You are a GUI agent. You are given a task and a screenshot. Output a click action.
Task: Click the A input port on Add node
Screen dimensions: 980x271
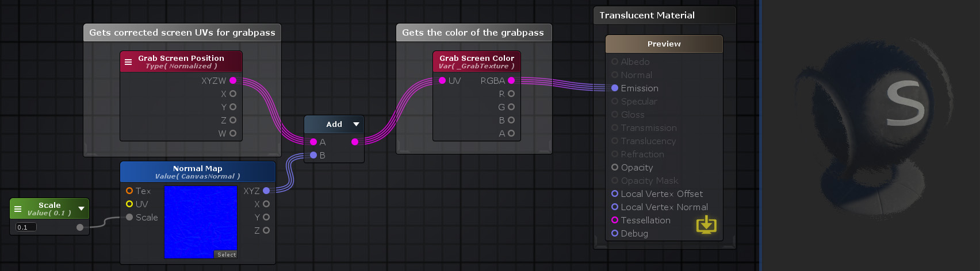(x=313, y=142)
